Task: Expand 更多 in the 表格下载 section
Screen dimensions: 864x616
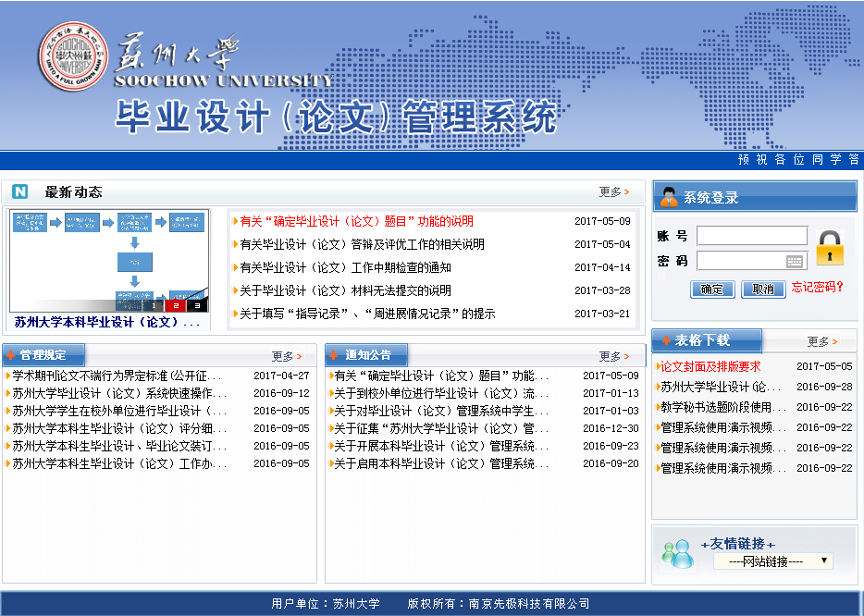Action: tap(821, 341)
